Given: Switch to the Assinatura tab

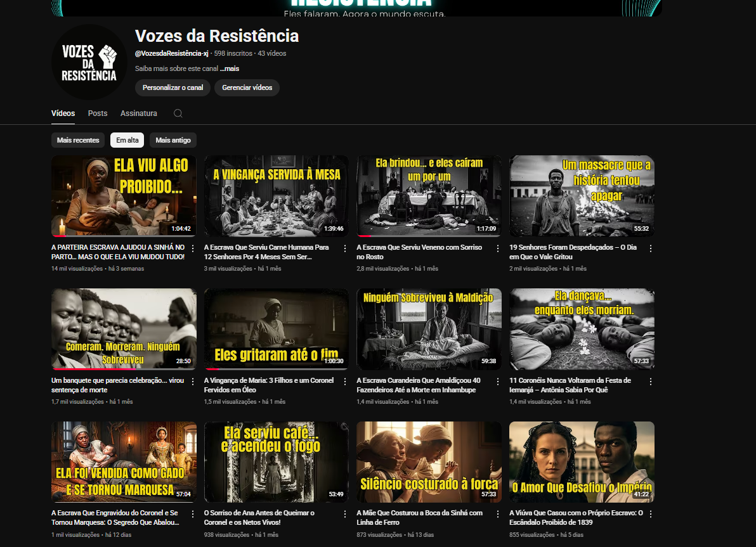Looking at the screenshot, I should tap(139, 113).
